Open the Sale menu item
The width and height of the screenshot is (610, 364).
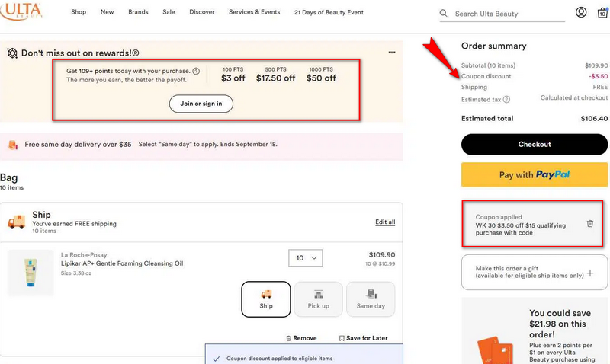[x=169, y=13]
